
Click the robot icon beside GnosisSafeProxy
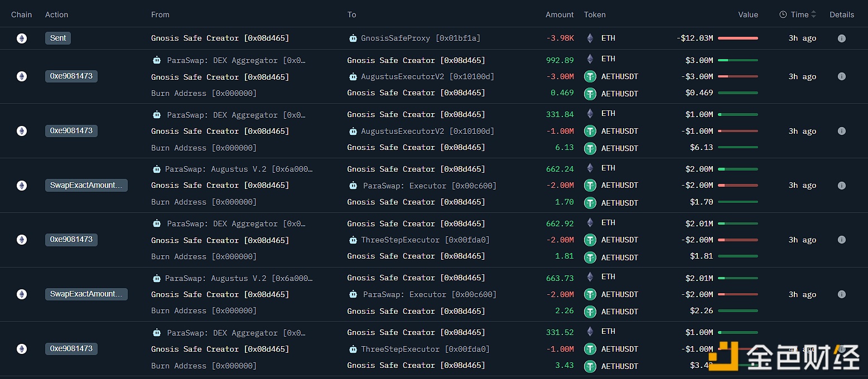[x=353, y=38]
